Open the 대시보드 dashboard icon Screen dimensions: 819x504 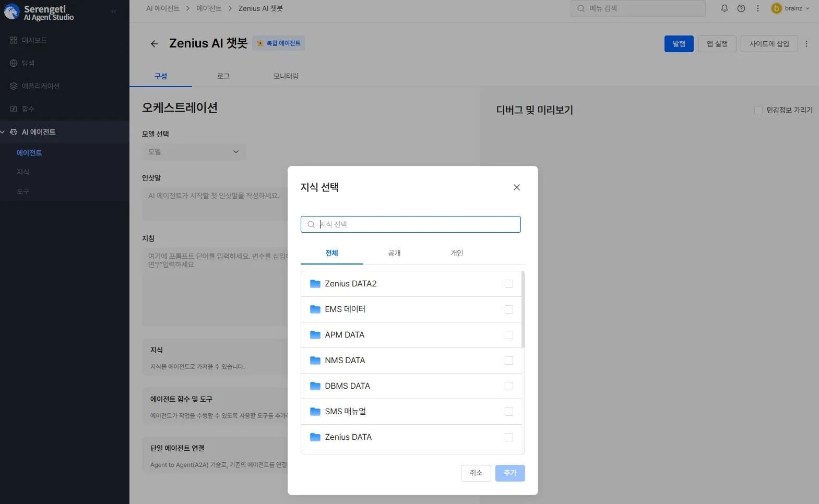click(x=14, y=40)
